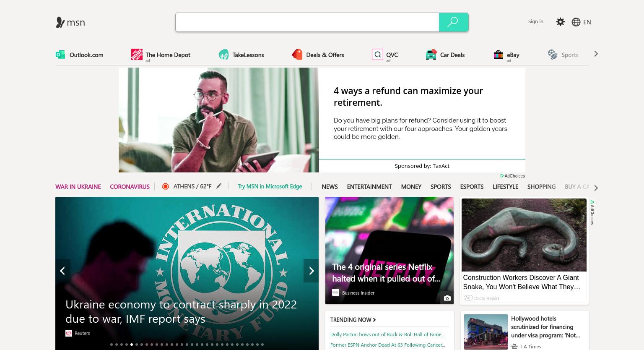Open the settings gear icon

560,22
